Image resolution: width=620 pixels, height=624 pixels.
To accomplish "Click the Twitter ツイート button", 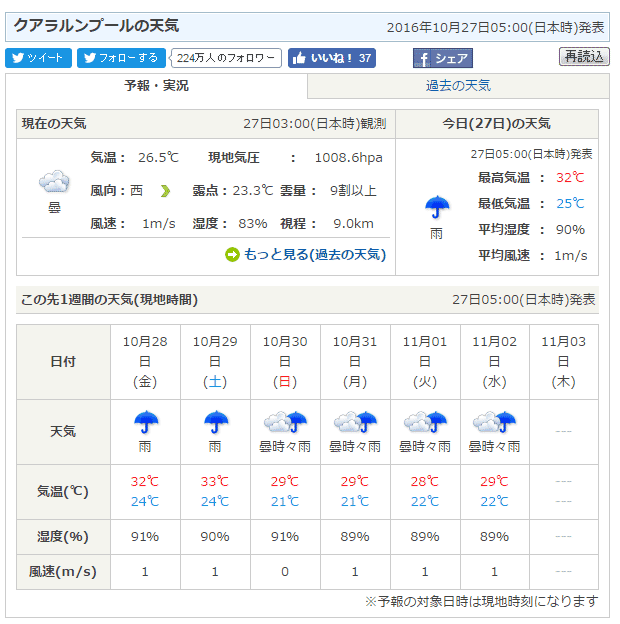I will pos(38,58).
